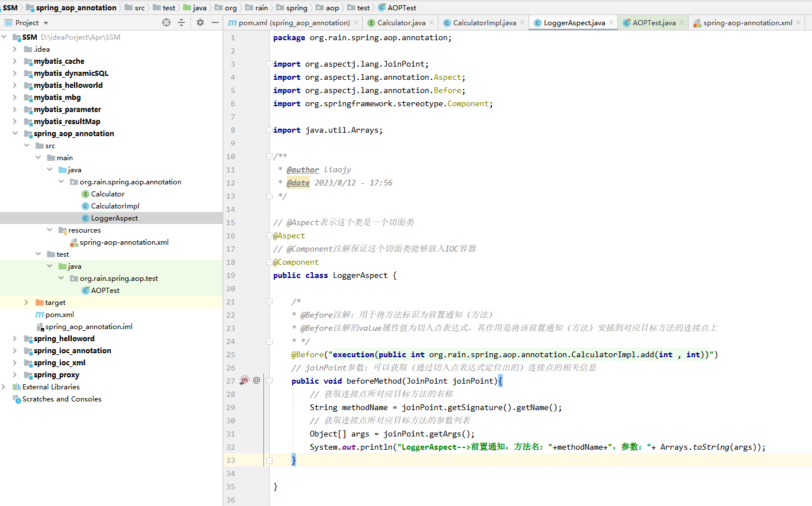The image size is (812, 506).
Task: Click the aspect advice gutter icon
Action: [244, 380]
